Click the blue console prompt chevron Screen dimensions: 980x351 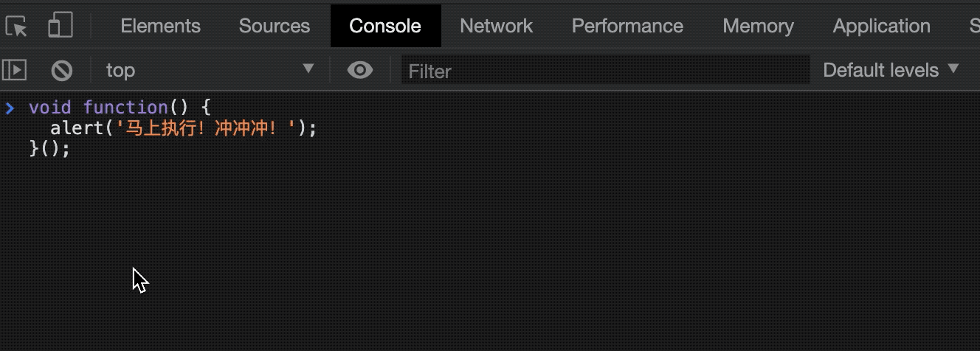coord(10,108)
